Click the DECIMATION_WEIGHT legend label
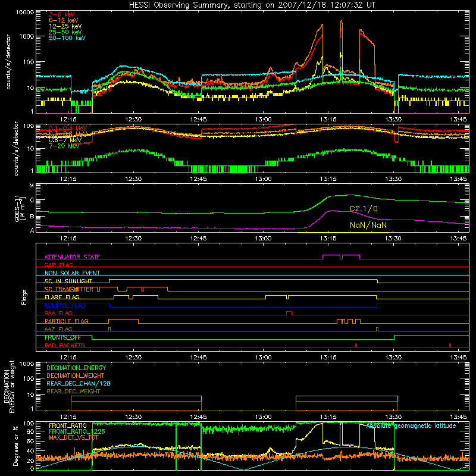Image resolution: width=476 pixels, height=476 pixels. coord(76,375)
